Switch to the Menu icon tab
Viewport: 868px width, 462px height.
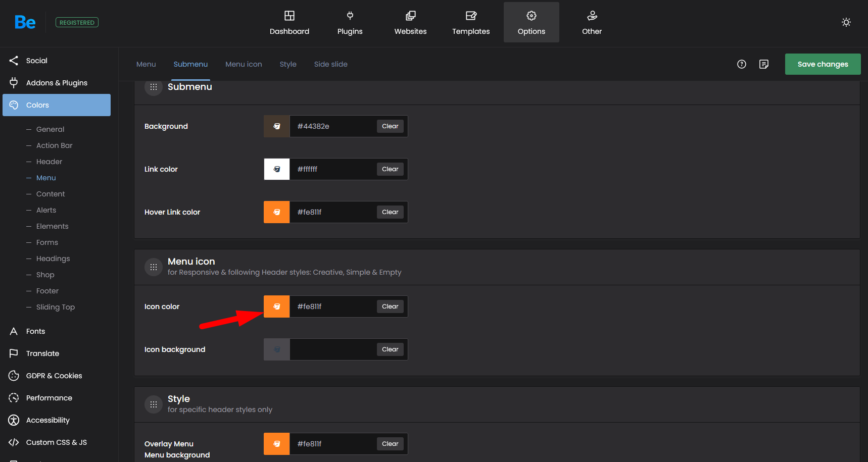244,64
